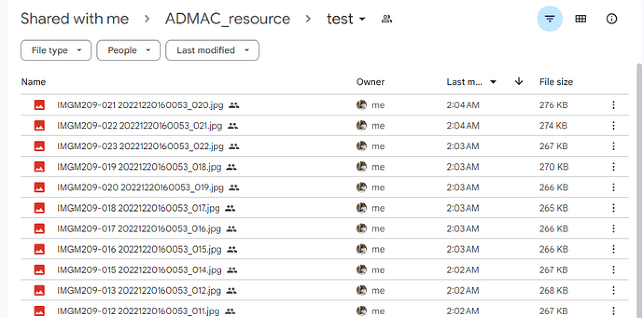Sort files by Name column header

[34, 82]
